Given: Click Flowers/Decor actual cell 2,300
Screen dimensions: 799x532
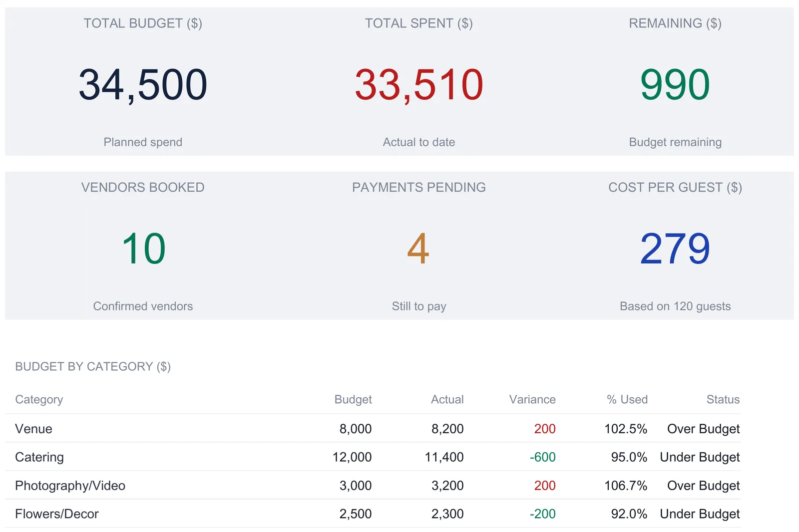Looking at the screenshot, I should (x=447, y=514).
